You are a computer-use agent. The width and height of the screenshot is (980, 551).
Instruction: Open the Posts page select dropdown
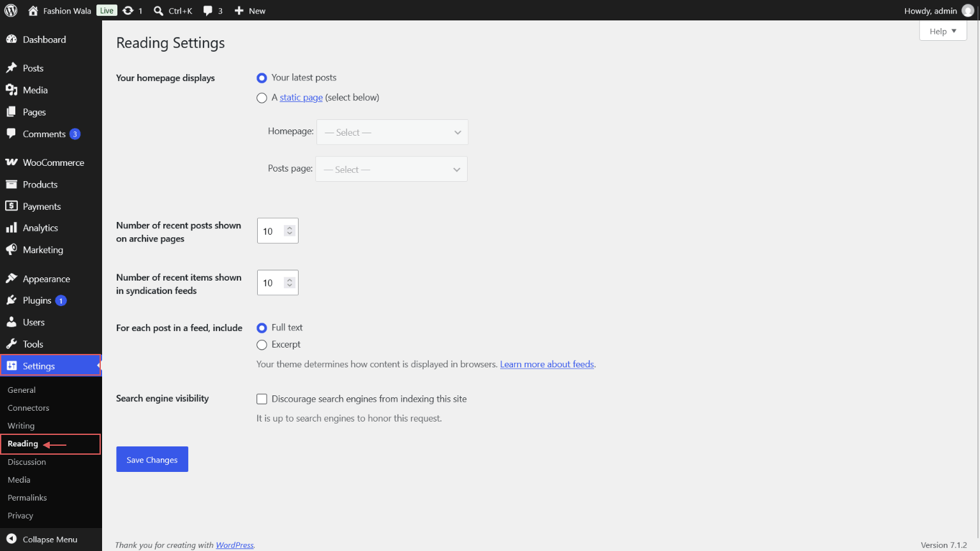pos(392,169)
